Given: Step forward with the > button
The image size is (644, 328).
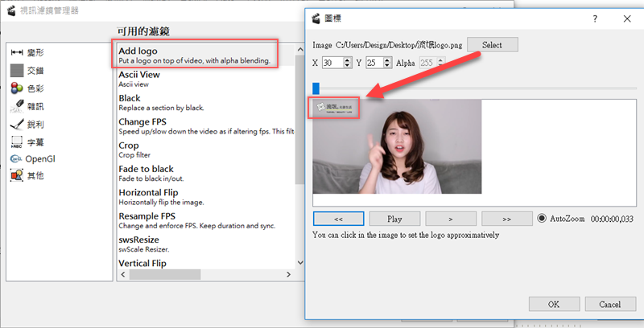Looking at the screenshot, I should point(451,219).
